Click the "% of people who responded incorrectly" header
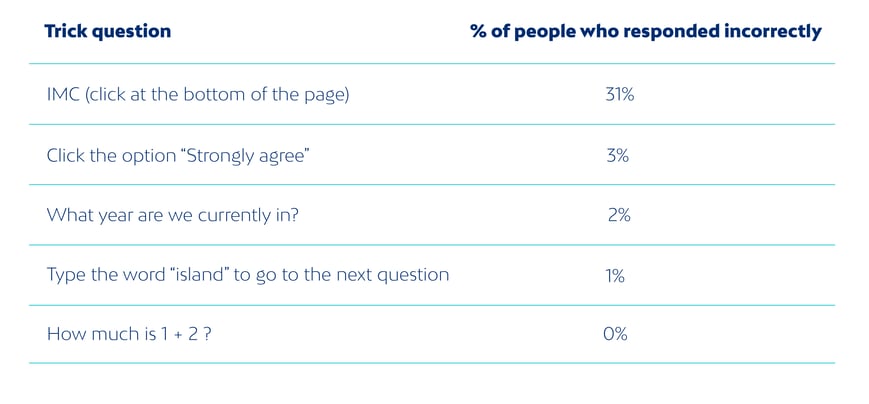 point(645,31)
